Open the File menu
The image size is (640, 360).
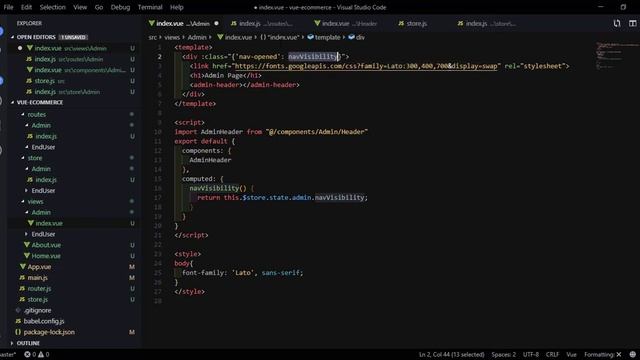[8, 7]
